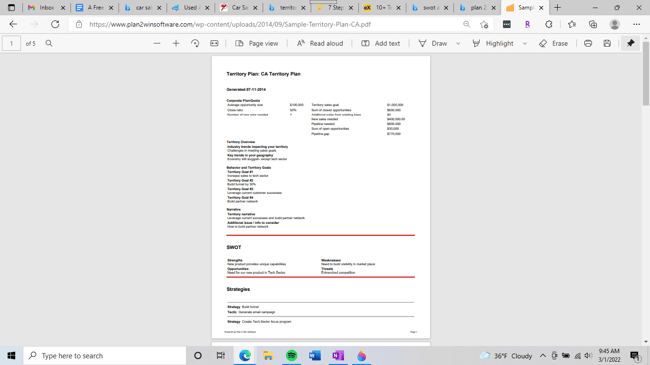Click the SWOT heading in the PDF
Screen dimensions: 650x365
point(234,247)
